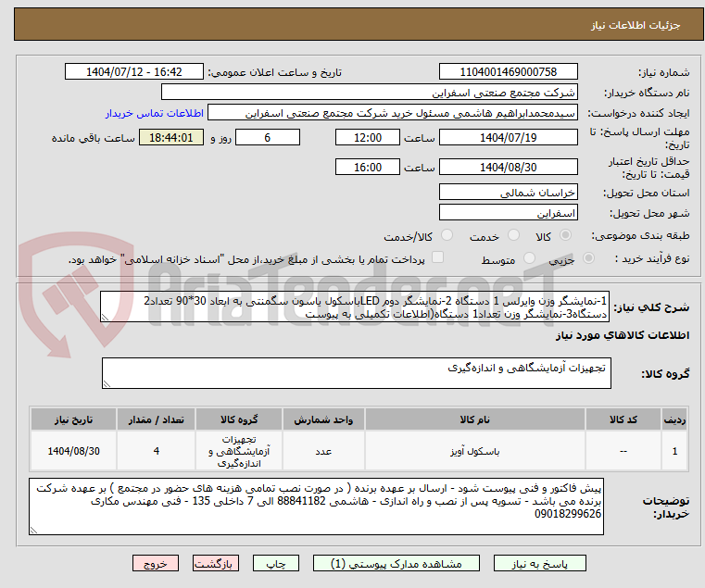Screen dimensions: 705x588
Task: Click resize handle of the buyer notes area
Action: 33,531
